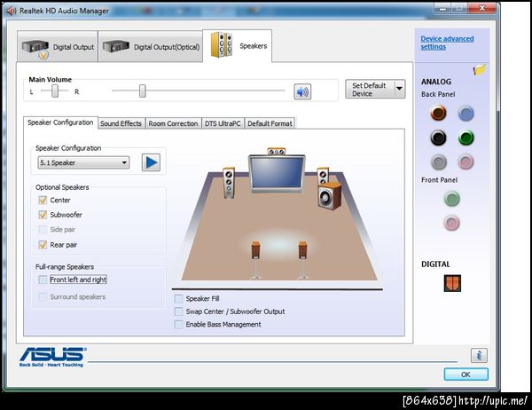Click the pink back panel jack
Image resolution: width=532 pixels, height=410 pixels.
pos(465,162)
